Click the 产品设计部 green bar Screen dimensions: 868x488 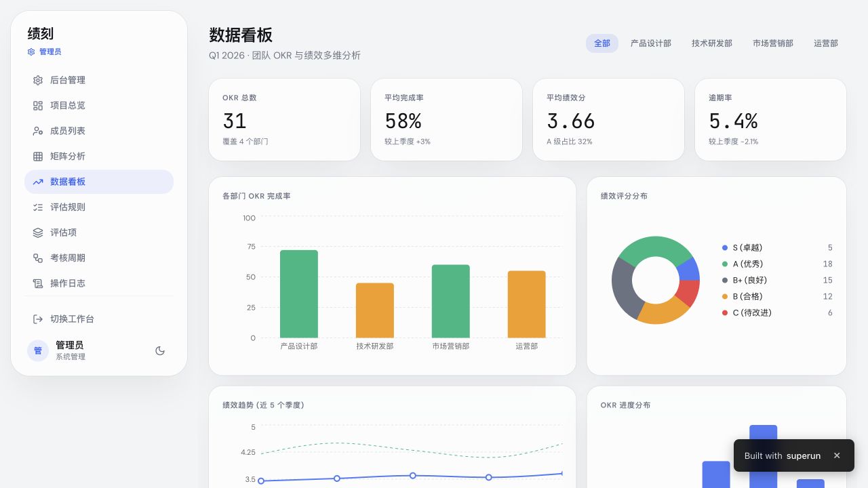tap(299, 294)
